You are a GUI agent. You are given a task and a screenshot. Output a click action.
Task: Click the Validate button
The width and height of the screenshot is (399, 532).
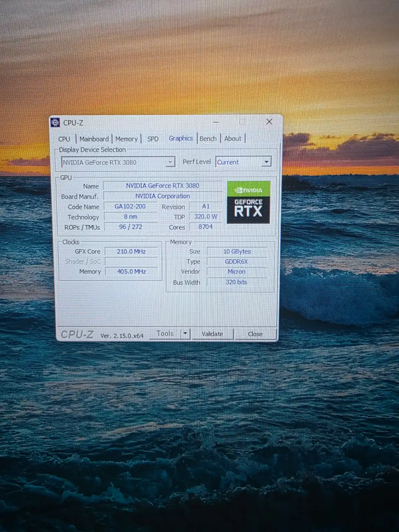coord(212,334)
